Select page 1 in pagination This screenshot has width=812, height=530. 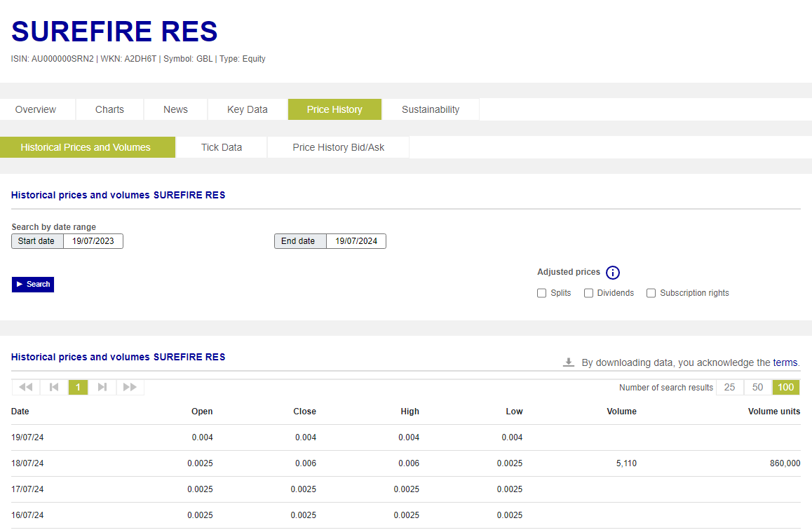(79, 387)
